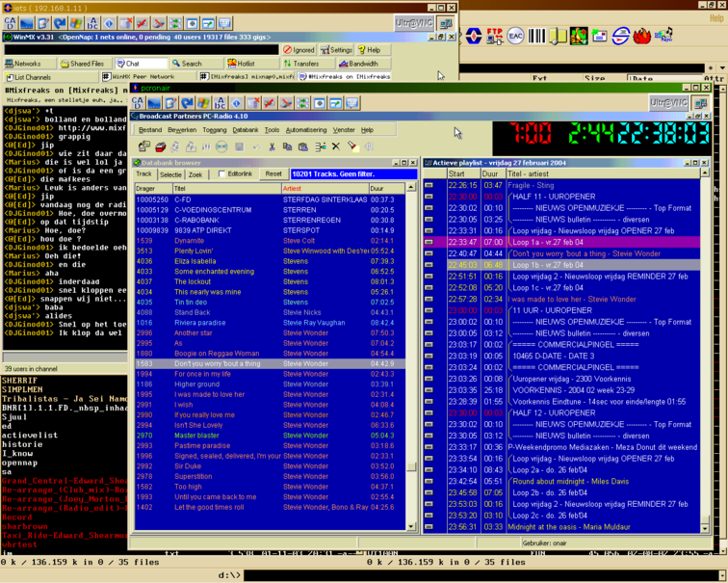
Task: Click the Databank browser vertical scrollbar thumb
Action: point(411,466)
